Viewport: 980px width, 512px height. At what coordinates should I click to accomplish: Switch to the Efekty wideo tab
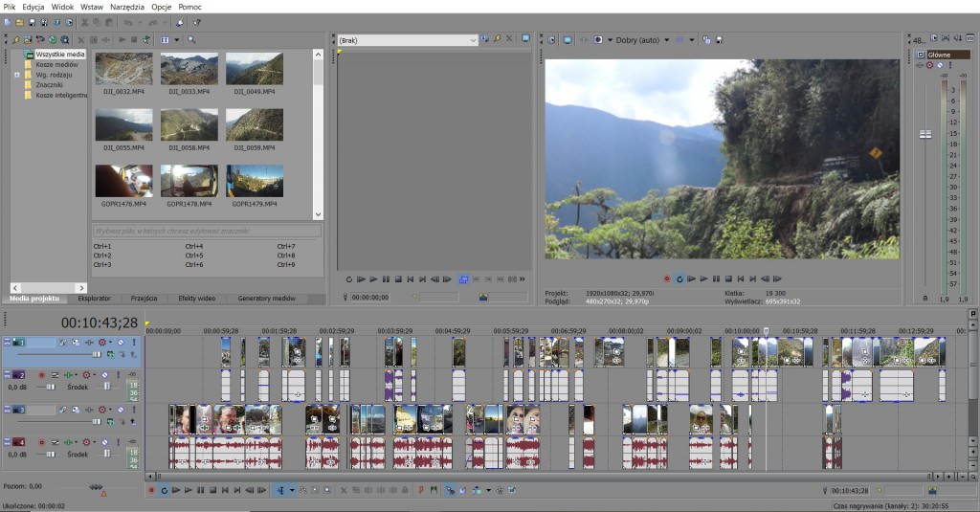coord(199,299)
